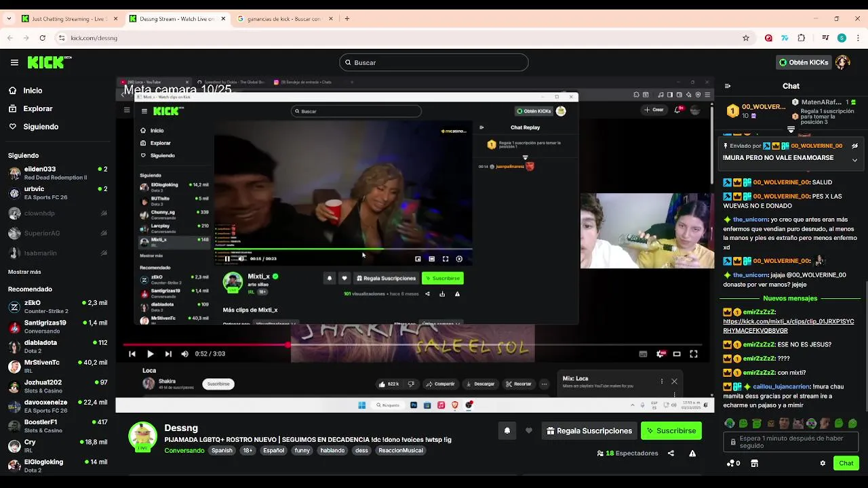This screenshot has height=488, width=868.
Task: Toggle the follow heart for Dessng
Action: tap(529, 430)
